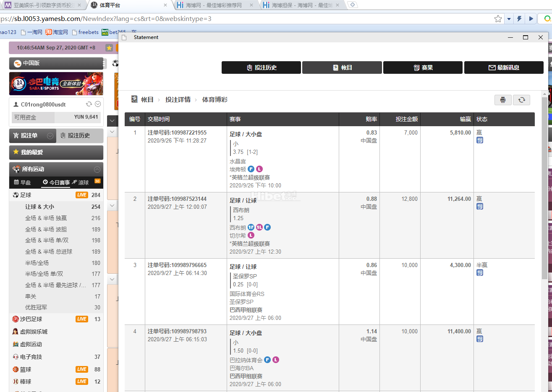The height and width of the screenshot is (392, 552).
Task: Select 全场 & 半场 波胆 market
Action: 46,229
